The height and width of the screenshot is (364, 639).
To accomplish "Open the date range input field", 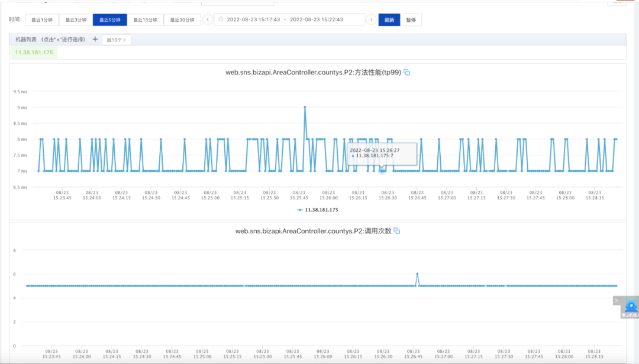I will (289, 19).
